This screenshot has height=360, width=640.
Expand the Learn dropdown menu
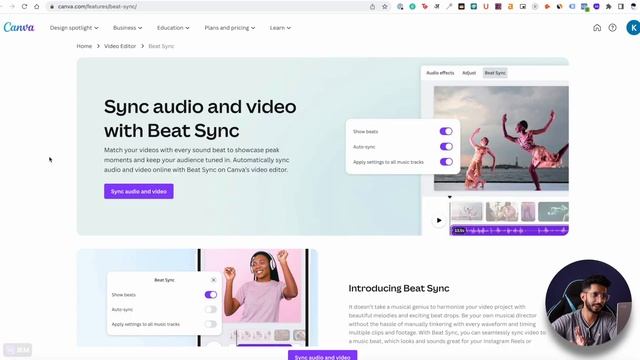[280, 28]
